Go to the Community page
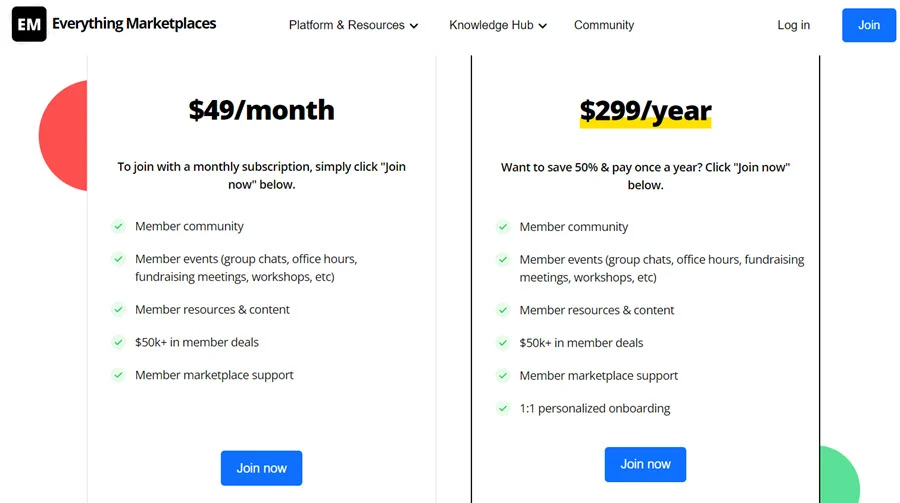The width and height of the screenshot is (900, 503). click(604, 25)
